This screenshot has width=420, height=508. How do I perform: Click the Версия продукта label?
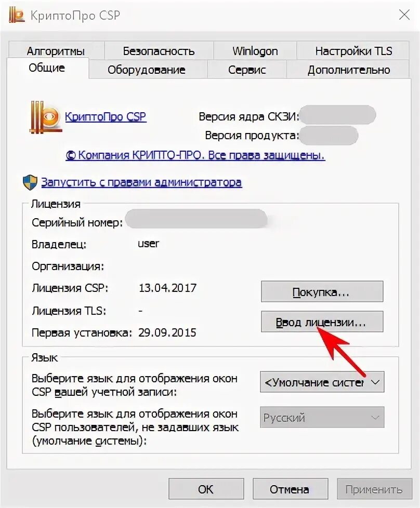pos(252,136)
